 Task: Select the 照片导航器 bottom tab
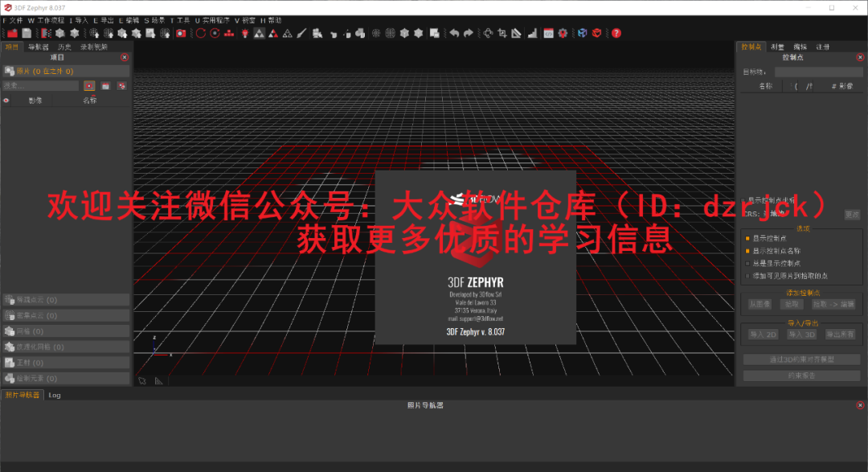point(23,395)
